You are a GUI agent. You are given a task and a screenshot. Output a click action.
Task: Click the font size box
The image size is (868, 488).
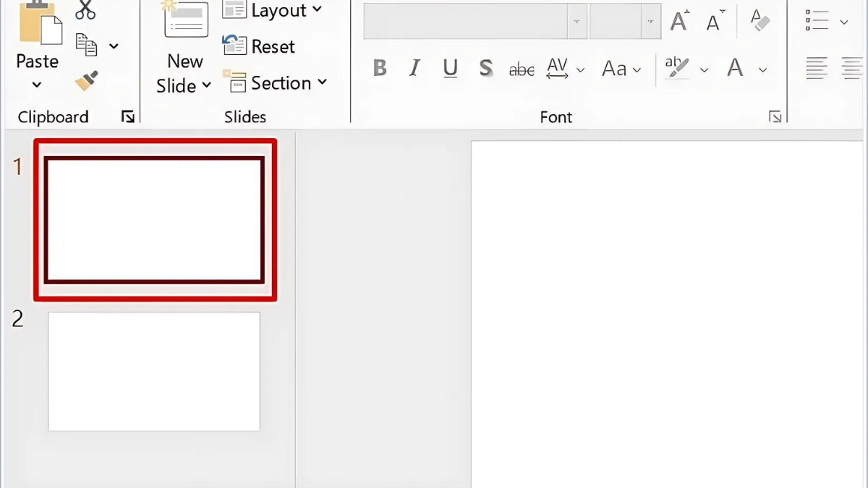(x=616, y=22)
